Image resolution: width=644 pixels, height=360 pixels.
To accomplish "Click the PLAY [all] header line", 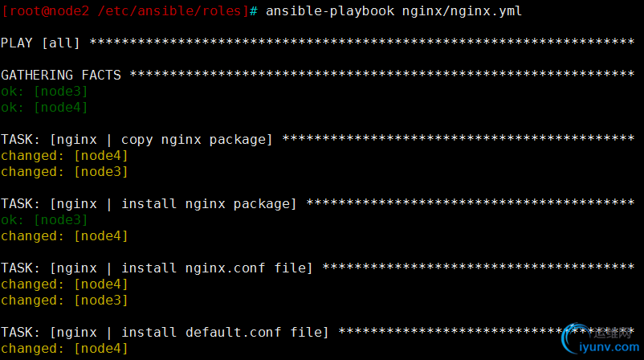I will [318, 43].
